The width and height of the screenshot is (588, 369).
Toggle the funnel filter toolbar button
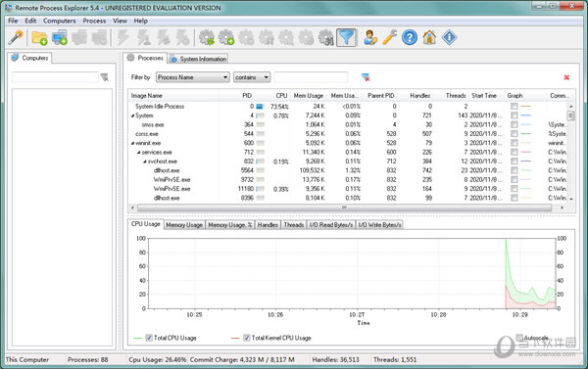coord(346,37)
